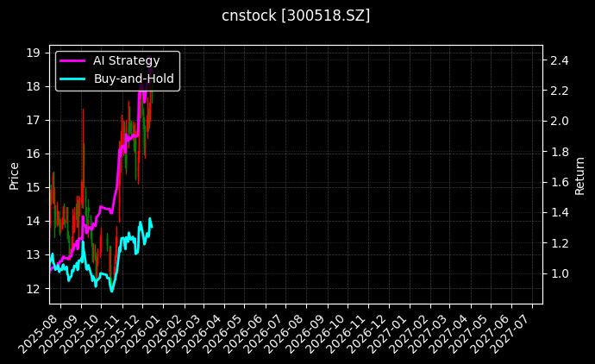Click the 2026-10 date label
The height and width of the screenshot is (364, 595).
tap(326, 334)
